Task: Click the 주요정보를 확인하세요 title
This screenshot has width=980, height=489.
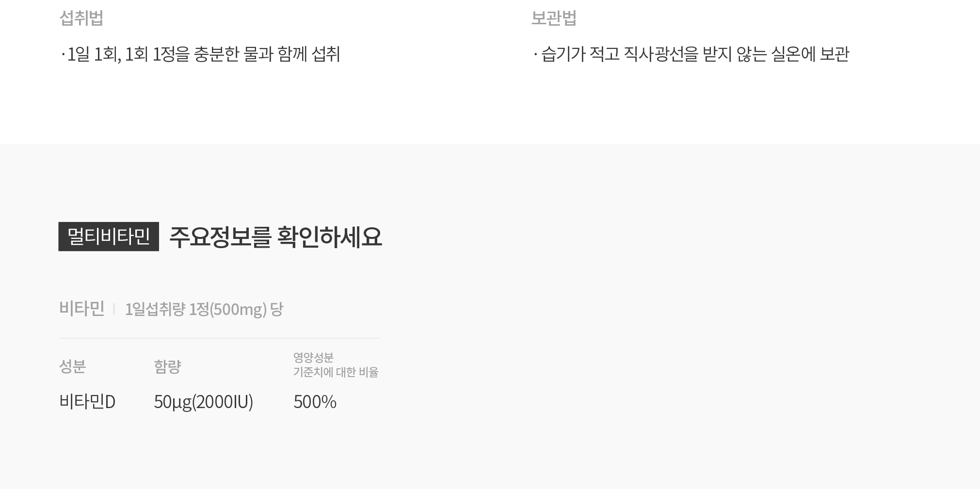Action: click(x=275, y=237)
